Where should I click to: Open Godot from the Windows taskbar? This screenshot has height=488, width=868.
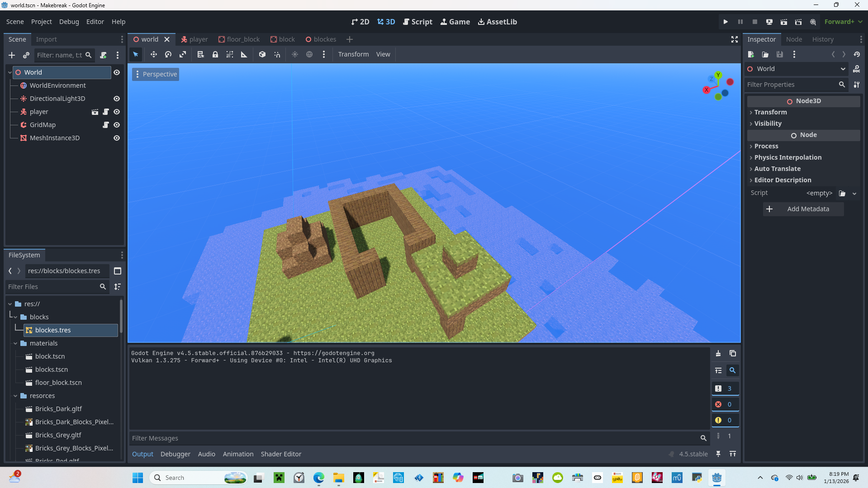tap(717, 478)
